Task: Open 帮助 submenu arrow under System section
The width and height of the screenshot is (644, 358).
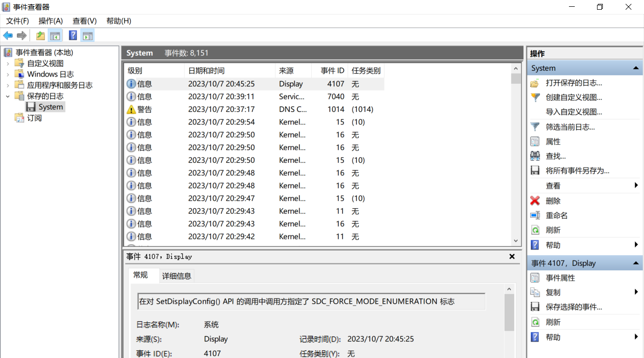Action: coord(636,245)
